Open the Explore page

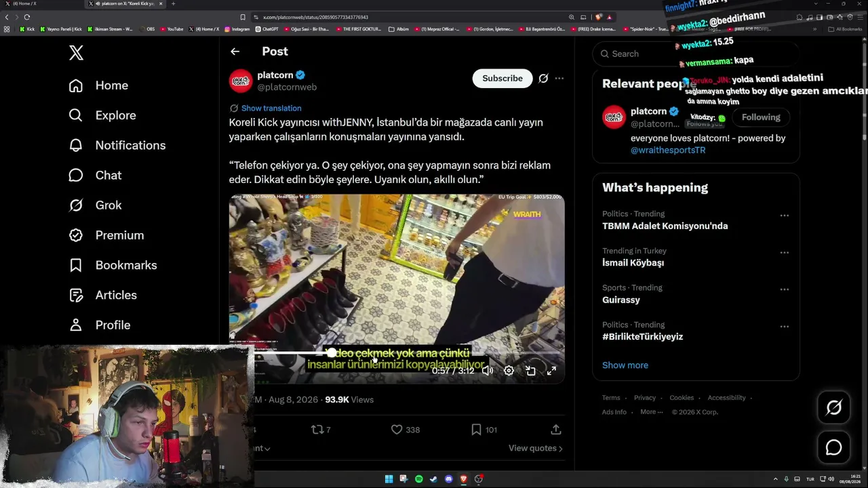coord(102,115)
